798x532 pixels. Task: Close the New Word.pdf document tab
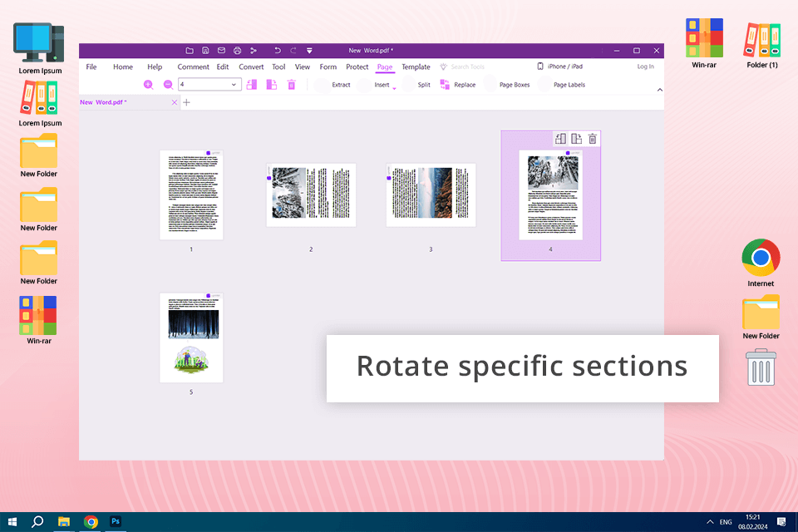[175, 102]
